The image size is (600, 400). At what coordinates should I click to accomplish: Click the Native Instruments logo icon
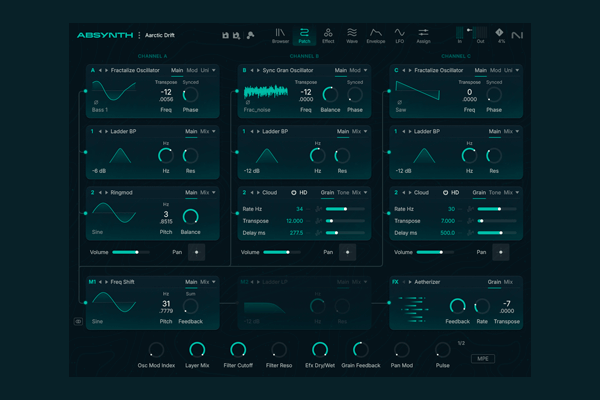pos(530,35)
